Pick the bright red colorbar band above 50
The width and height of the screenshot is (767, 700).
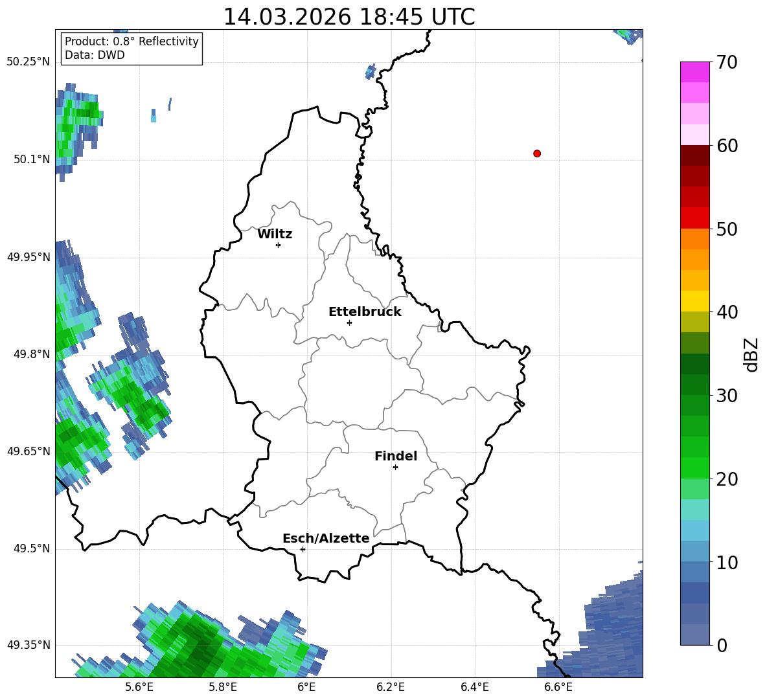tap(694, 218)
